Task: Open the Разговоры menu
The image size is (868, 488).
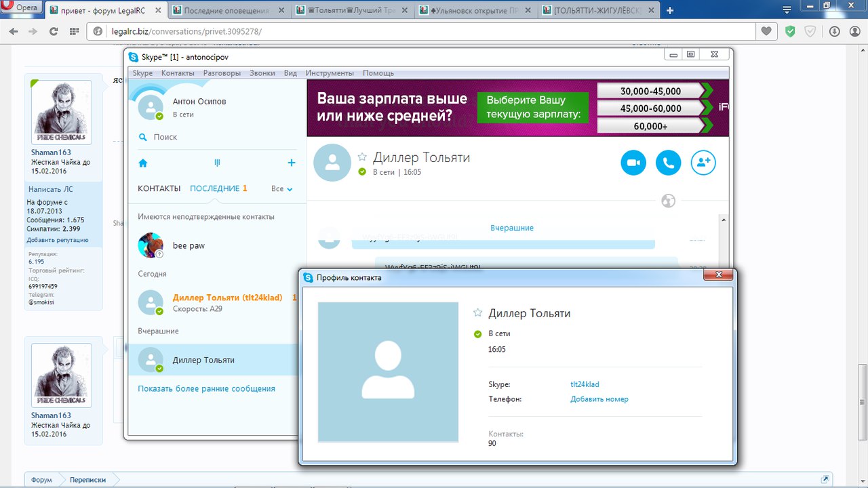Action: coord(222,73)
